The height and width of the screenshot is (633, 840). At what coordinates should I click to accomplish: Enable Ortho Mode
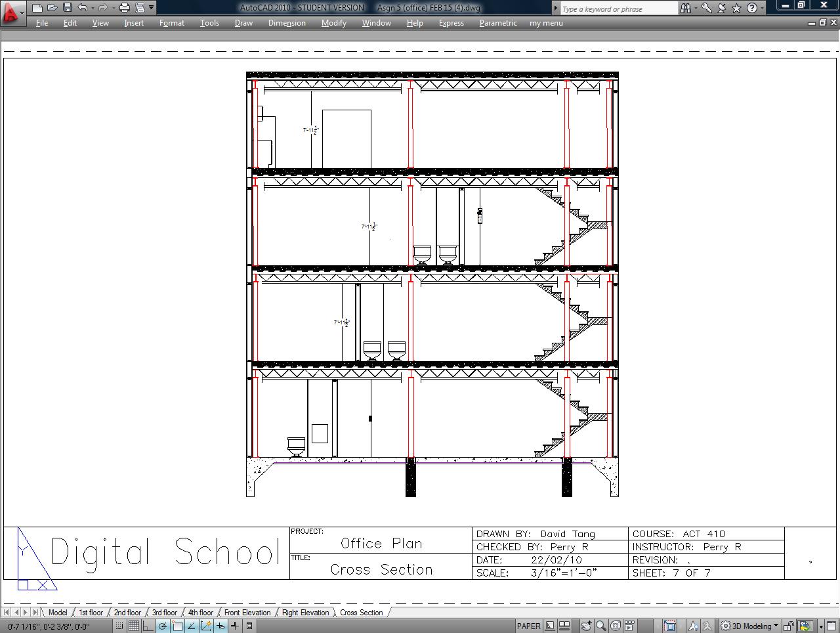coord(148,625)
